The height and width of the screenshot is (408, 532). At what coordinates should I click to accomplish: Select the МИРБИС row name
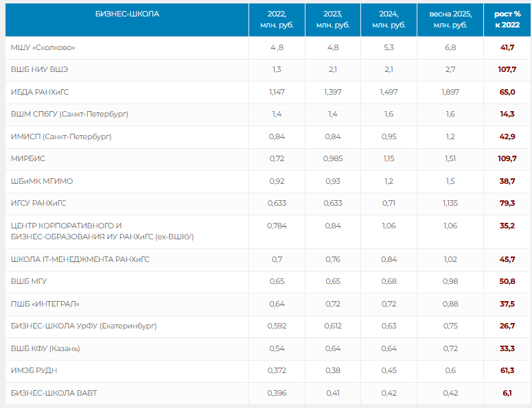(x=28, y=158)
